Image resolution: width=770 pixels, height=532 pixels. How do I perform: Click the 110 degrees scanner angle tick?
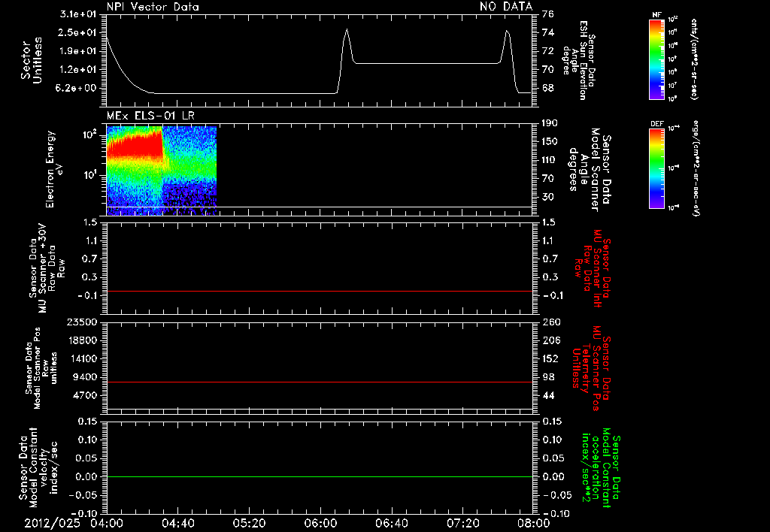click(550, 160)
